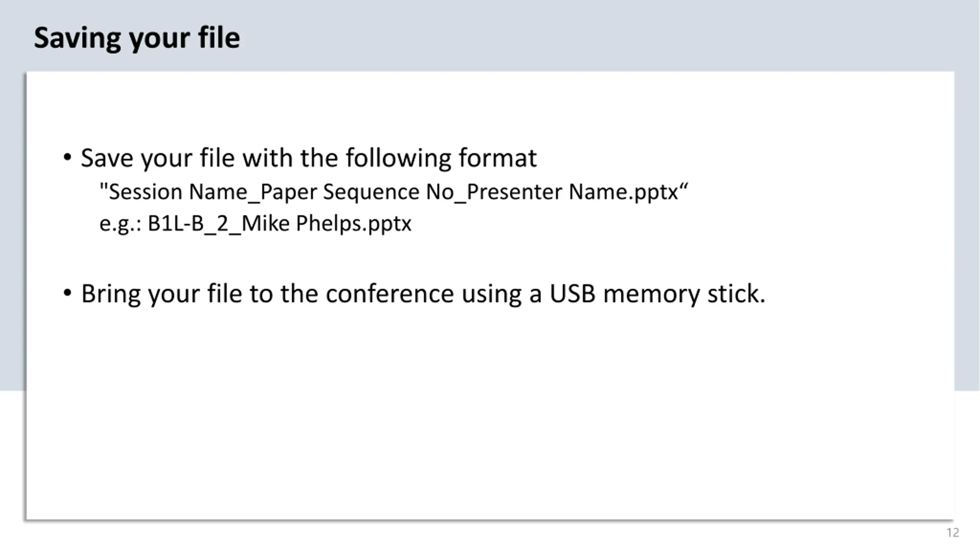This screenshot has width=980, height=551.
Task: Click "Presenter Name.pptx" in the filename pattern
Action: [x=573, y=192]
